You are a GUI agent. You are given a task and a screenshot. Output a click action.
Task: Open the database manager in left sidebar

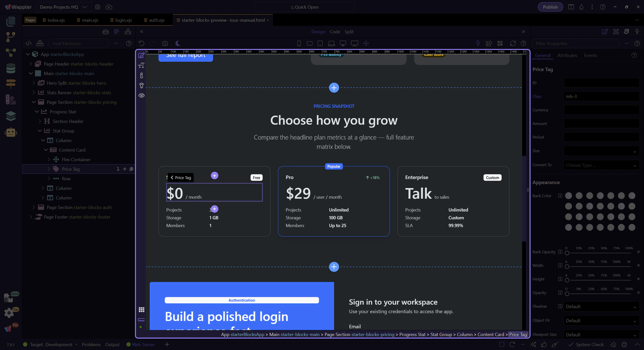(10, 68)
